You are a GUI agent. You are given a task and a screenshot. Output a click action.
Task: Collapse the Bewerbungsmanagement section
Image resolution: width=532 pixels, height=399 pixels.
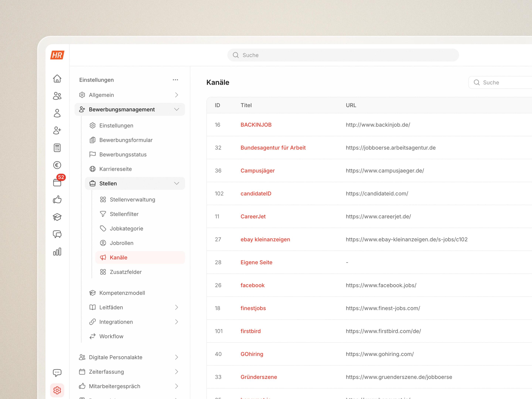click(130, 109)
